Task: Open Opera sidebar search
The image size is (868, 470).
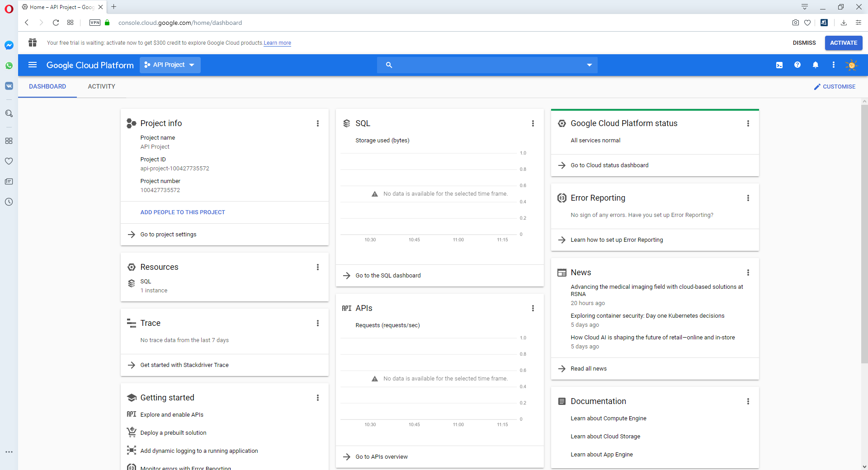Action: 9,113
